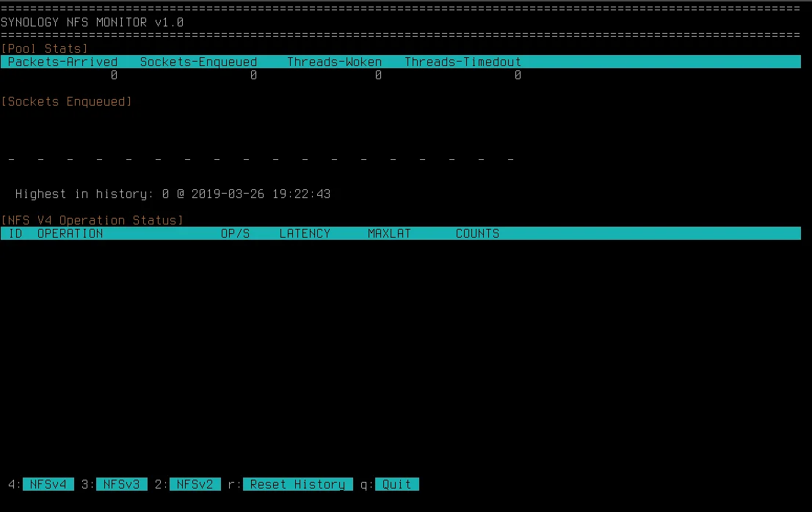Select the Threads-Woken column header
This screenshot has width=812, height=512.
tap(335, 62)
